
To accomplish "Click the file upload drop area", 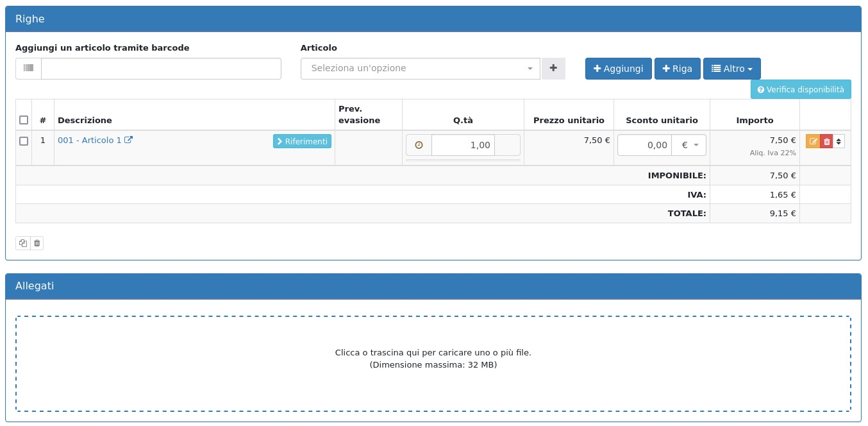I will coord(433,363).
